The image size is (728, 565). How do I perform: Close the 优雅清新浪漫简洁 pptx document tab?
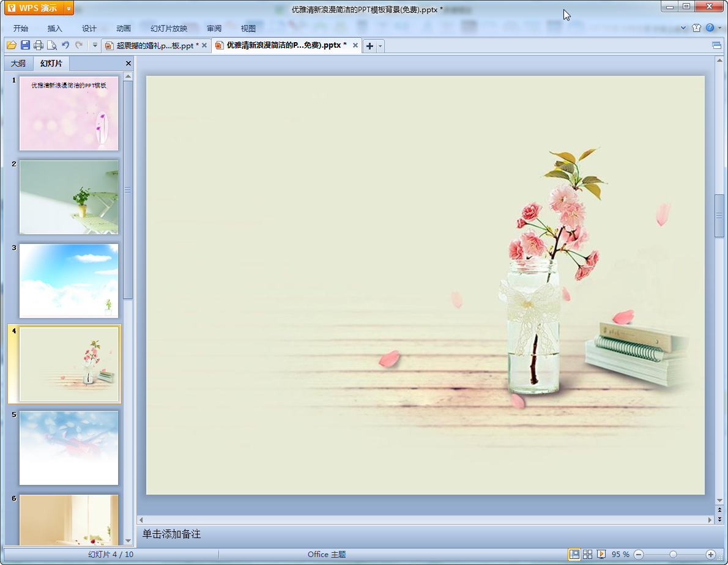[x=355, y=45]
